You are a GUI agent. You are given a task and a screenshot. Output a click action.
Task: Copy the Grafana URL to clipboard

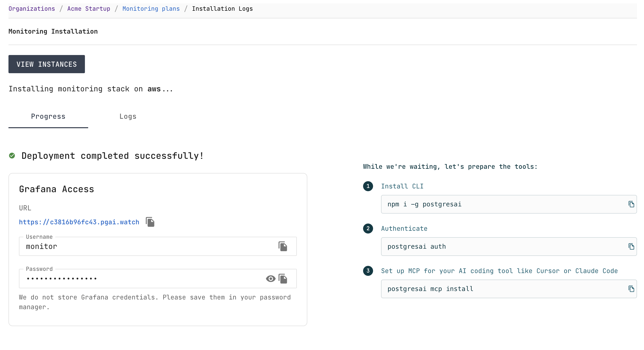[150, 222]
